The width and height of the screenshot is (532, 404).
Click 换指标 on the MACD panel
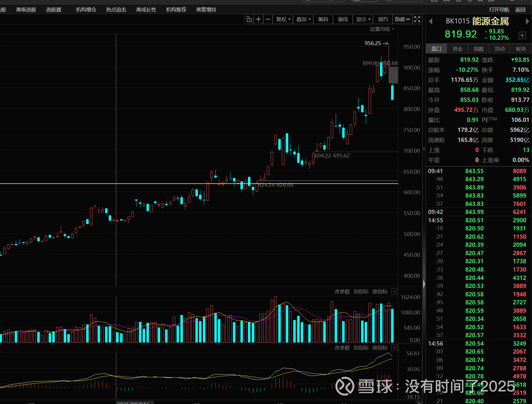pos(380,348)
